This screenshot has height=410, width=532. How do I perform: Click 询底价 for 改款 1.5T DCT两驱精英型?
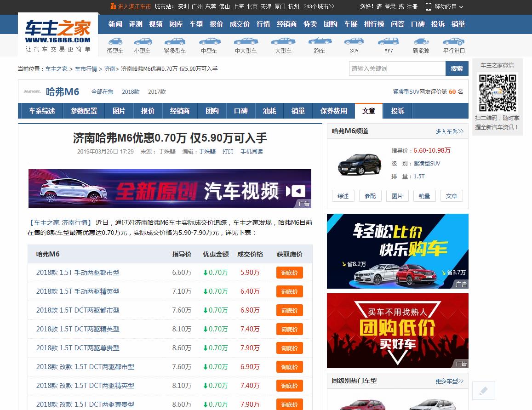[289, 386]
